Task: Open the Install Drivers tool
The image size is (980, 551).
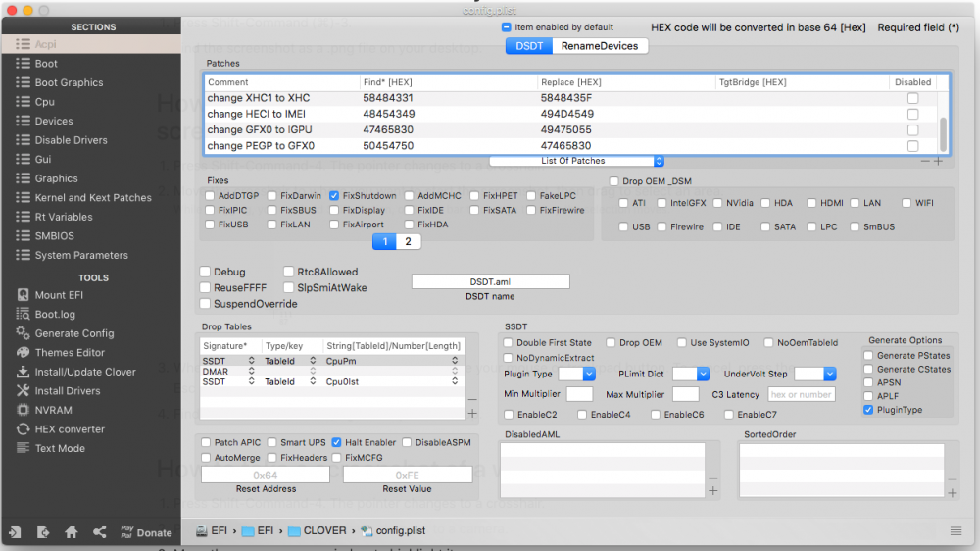Action: coord(67,391)
